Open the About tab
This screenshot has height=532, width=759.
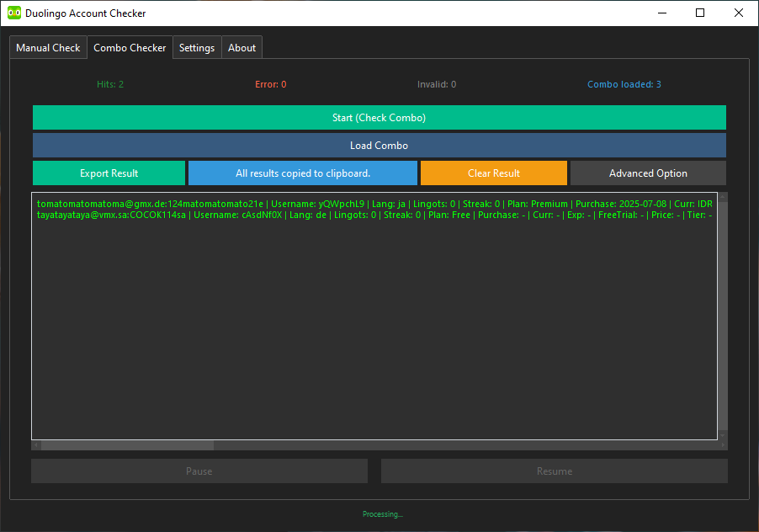tap(242, 47)
